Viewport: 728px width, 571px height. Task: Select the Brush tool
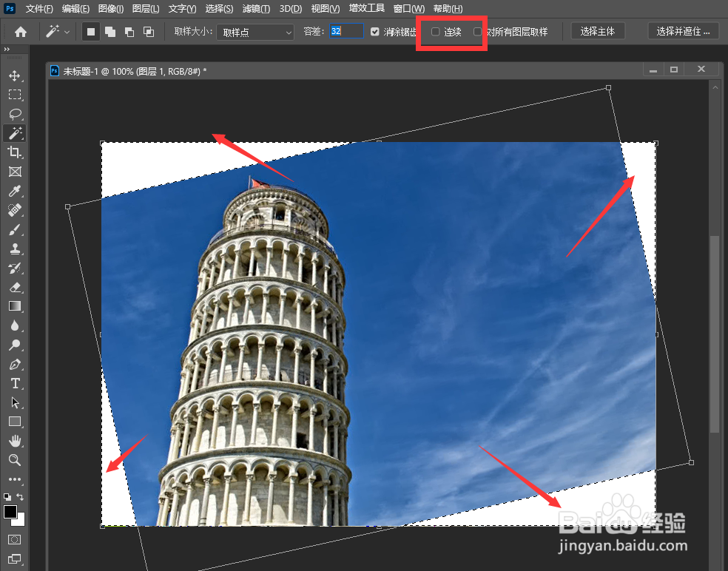point(16,229)
